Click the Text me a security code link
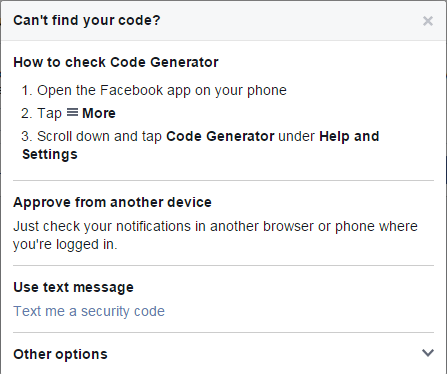This screenshot has height=374, width=447. click(x=89, y=311)
